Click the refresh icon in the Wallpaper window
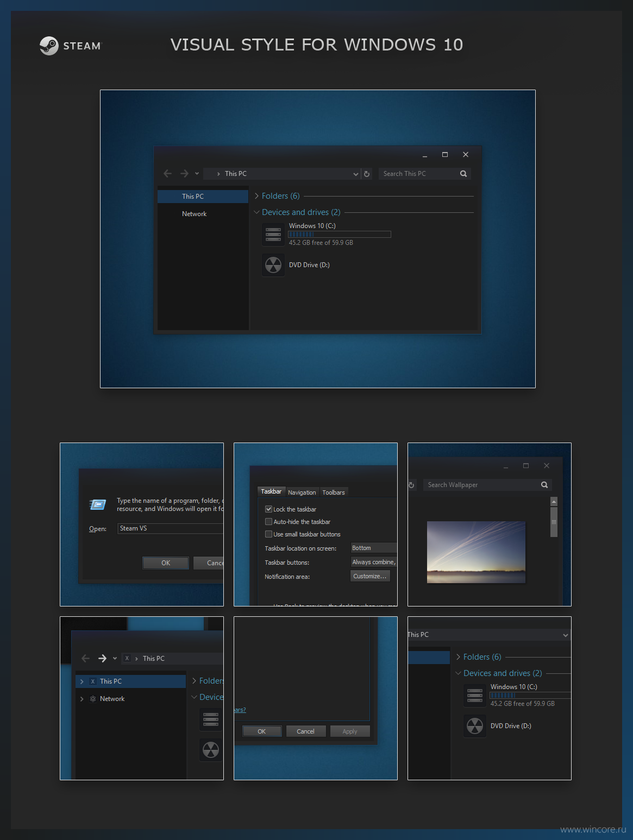The height and width of the screenshot is (840, 633). 412,485
